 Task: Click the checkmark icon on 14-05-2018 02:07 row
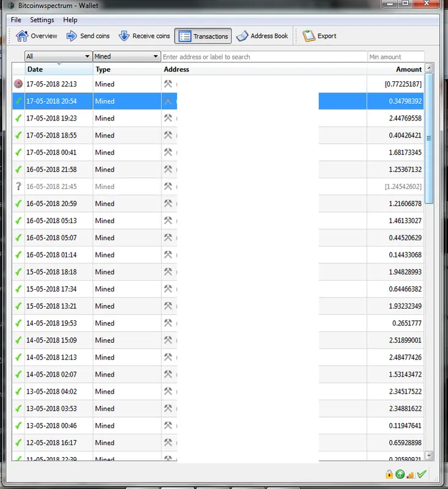click(18, 374)
